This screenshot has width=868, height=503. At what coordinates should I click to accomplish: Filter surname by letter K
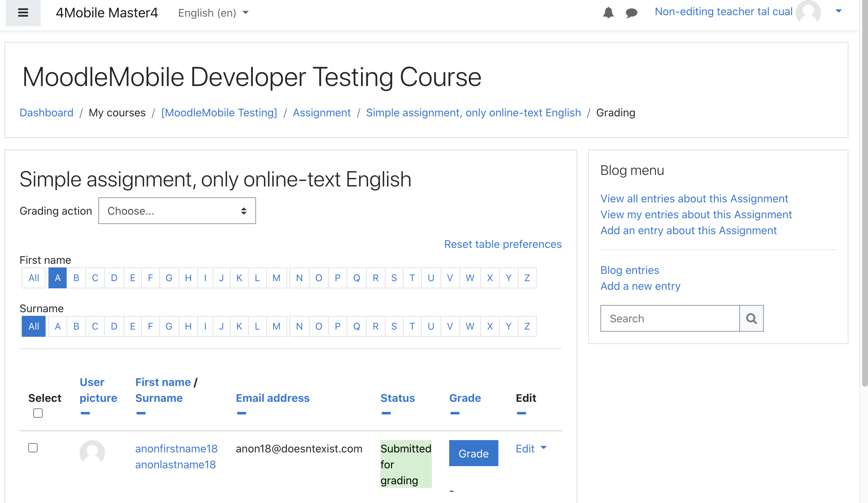(239, 326)
